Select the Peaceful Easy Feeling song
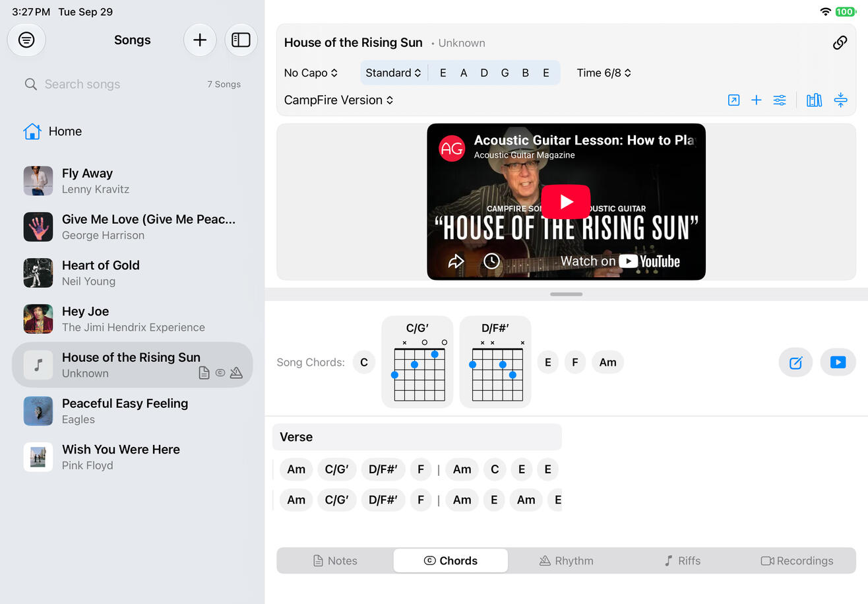This screenshot has width=868, height=604. 132,411
